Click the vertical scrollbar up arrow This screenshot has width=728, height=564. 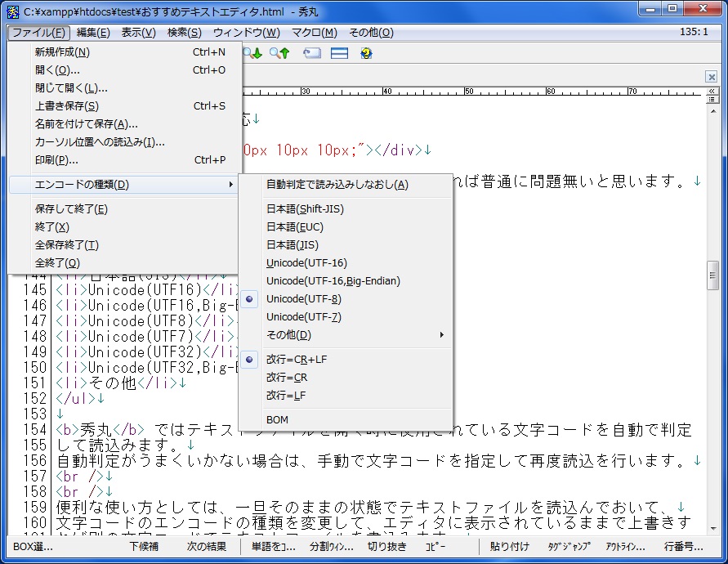tap(712, 111)
